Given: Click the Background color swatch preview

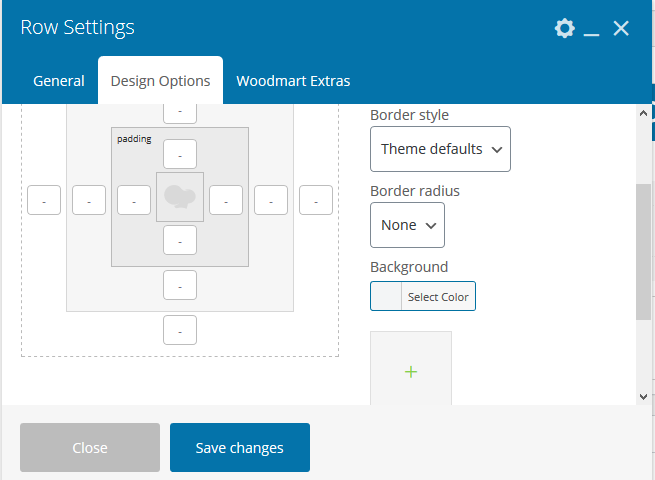Looking at the screenshot, I should coord(386,297).
